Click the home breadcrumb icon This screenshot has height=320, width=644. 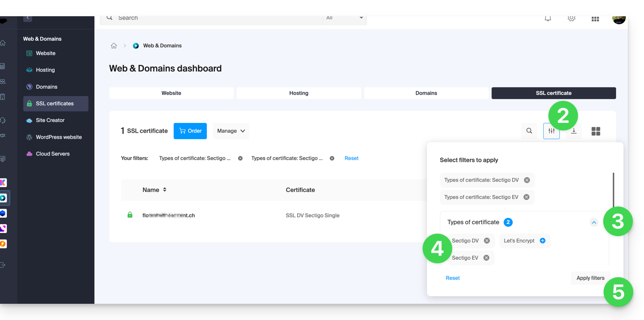[x=114, y=45]
